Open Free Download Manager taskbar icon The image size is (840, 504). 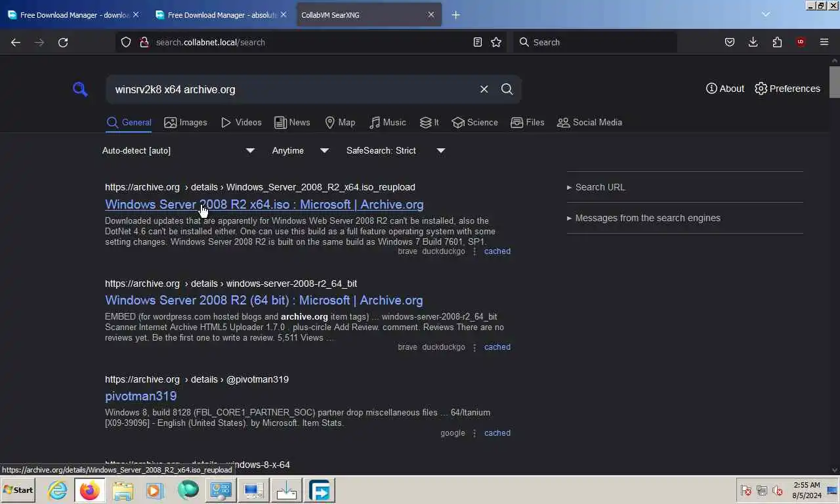tap(320, 490)
